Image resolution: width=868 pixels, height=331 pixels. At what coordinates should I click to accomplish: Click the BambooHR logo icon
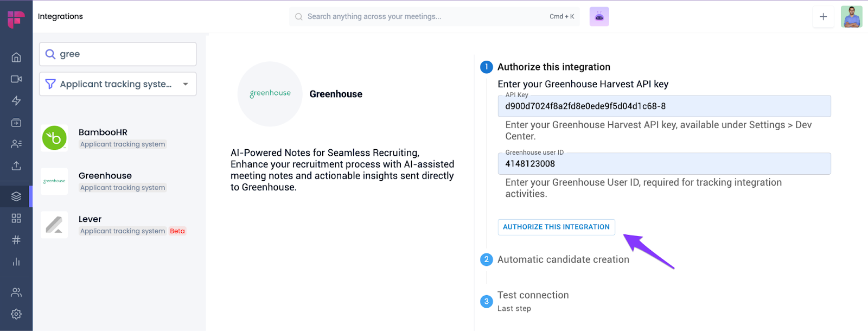[54, 138]
